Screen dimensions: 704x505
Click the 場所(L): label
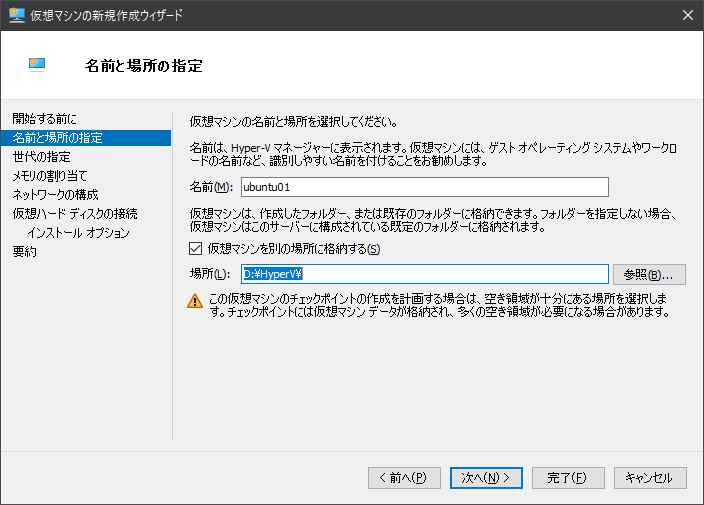tap(210, 274)
